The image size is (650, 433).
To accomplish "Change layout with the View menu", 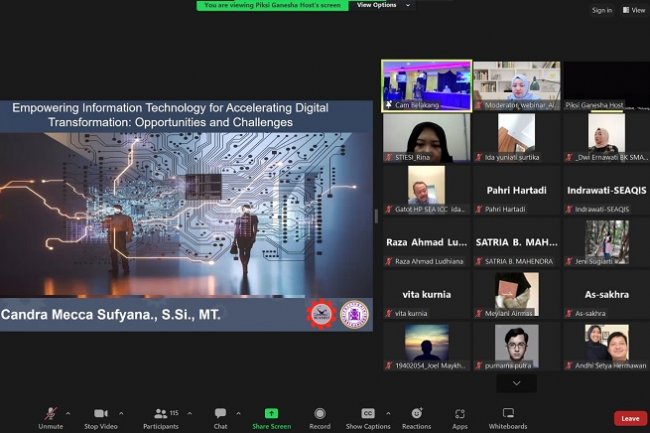I will pos(633,10).
